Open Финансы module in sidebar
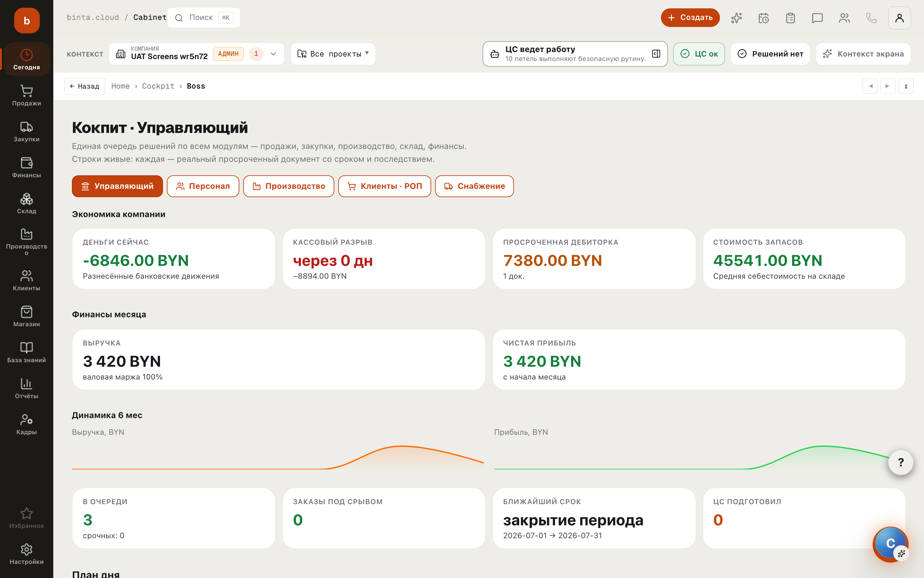 click(27, 167)
